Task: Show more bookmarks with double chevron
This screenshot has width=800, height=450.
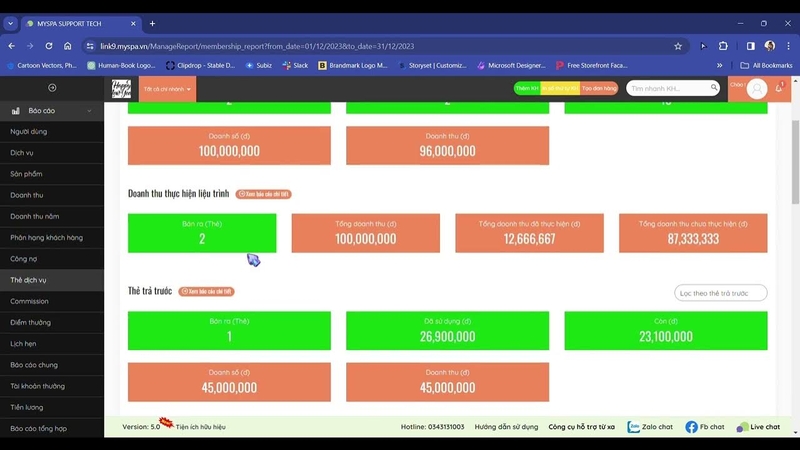Action: pos(719,65)
